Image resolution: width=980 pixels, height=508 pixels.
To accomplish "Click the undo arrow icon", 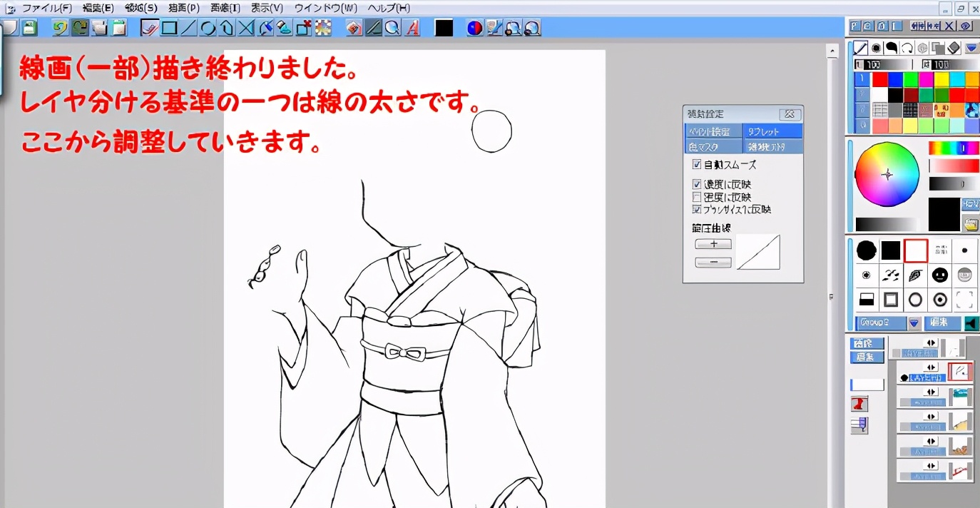I will (60, 28).
